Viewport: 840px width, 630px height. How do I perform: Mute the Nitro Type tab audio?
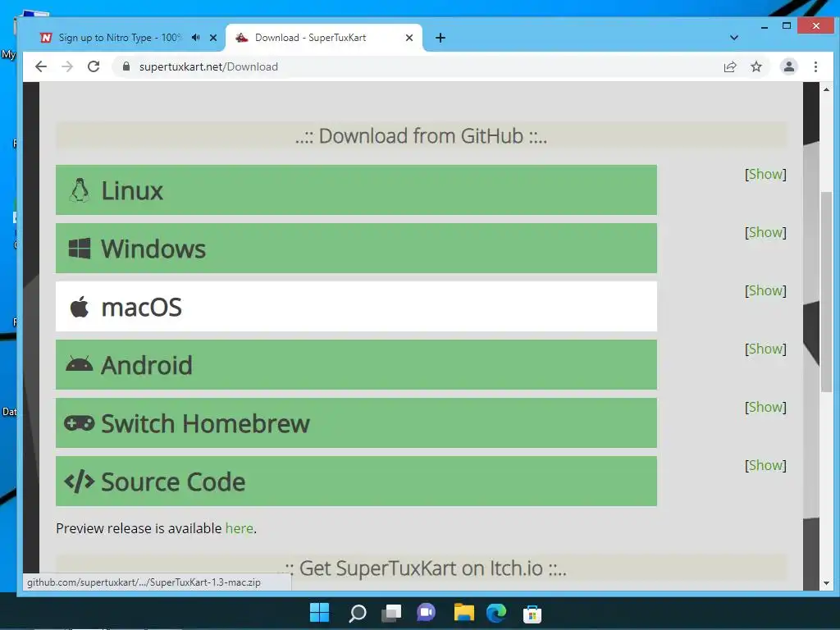click(195, 38)
